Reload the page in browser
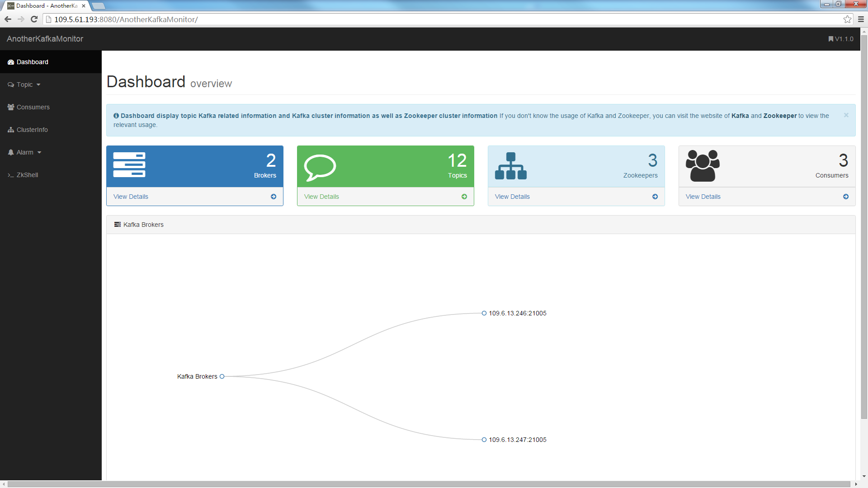Image resolution: width=868 pixels, height=488 pixels. coord(34,19)
